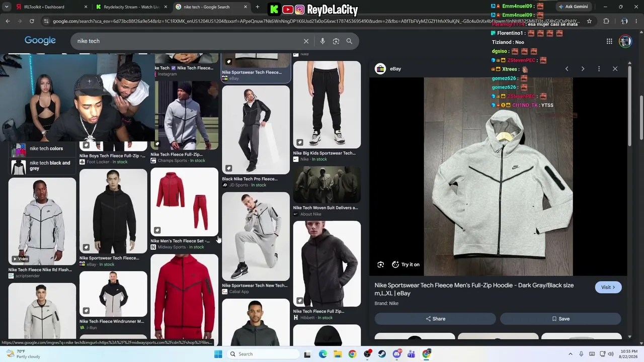Open File Explorer from the taskbar
The width and height of the screenshot is (644, 362).
tap(338, 354)
